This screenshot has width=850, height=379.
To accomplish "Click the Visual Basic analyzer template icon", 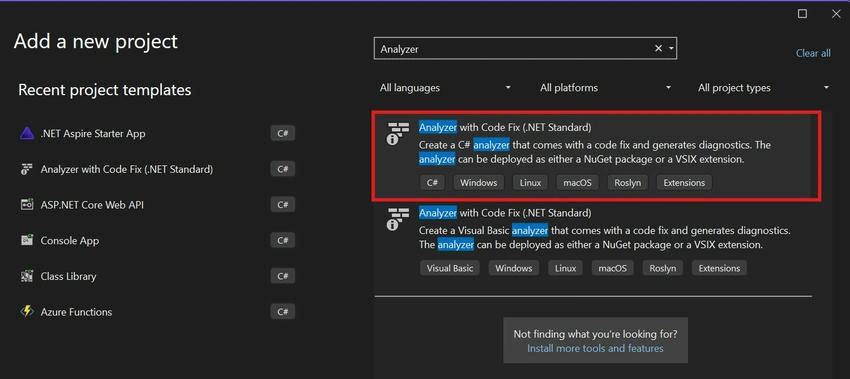I will click(397, 219).
